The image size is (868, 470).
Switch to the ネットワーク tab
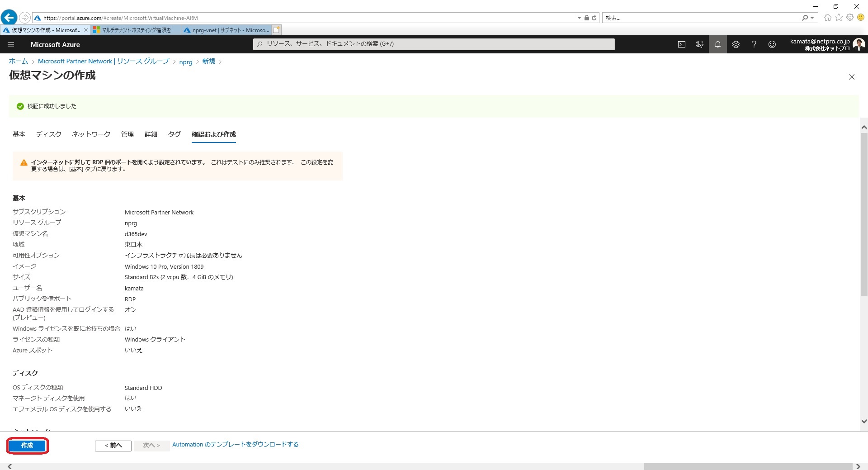(x=91, y=134)
